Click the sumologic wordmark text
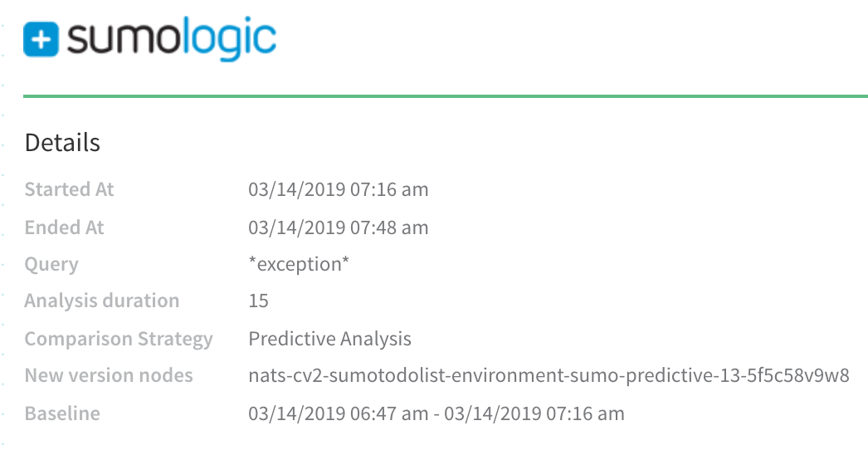868x450 pixels. (171, 40)
